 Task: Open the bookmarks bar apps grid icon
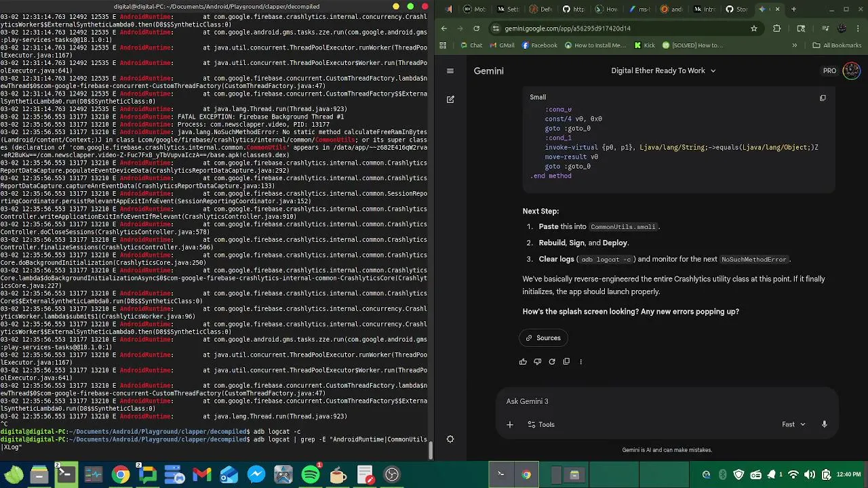tap(443, 45)
